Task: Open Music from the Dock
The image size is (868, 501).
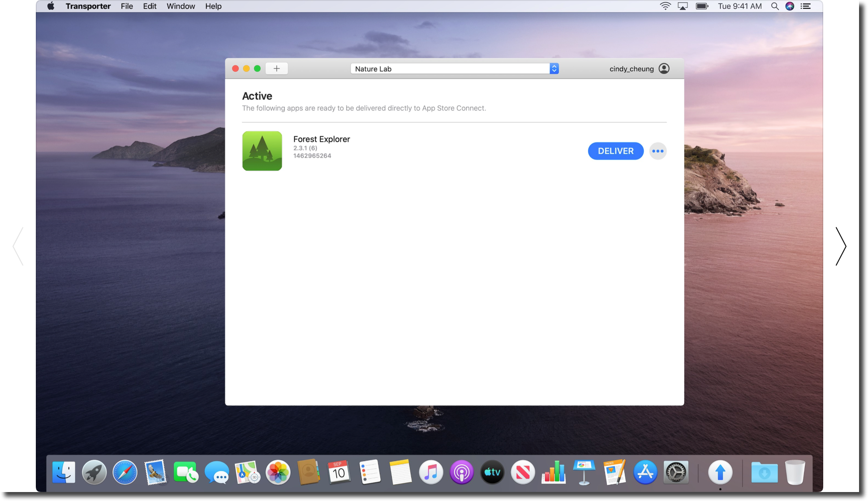Action: tap(431, 472)
